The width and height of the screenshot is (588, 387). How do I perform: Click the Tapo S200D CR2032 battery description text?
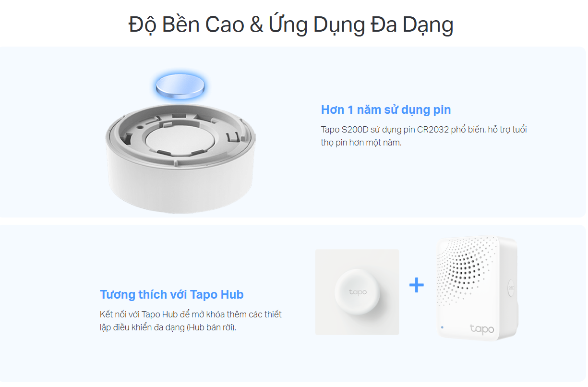[424, 136]
